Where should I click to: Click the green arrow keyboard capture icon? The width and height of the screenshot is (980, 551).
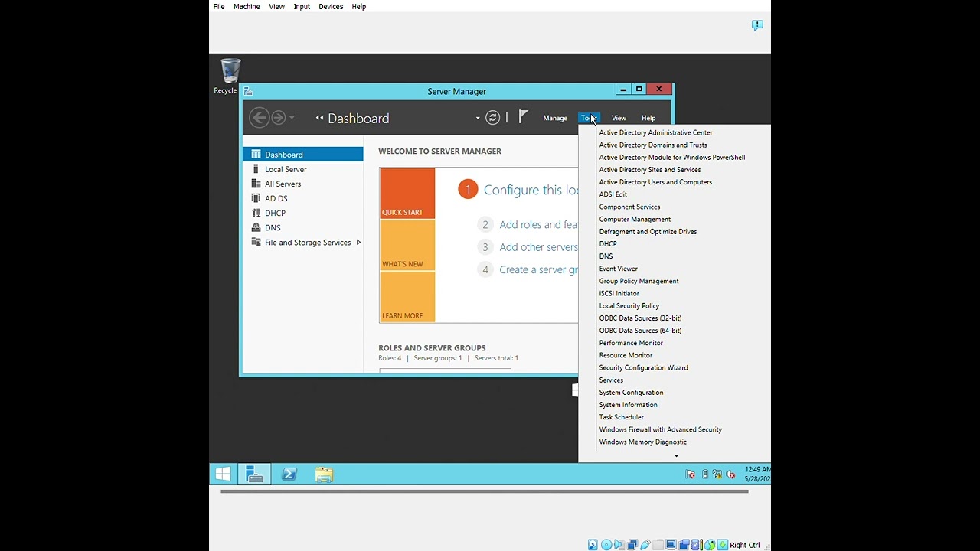pos(722,545)
